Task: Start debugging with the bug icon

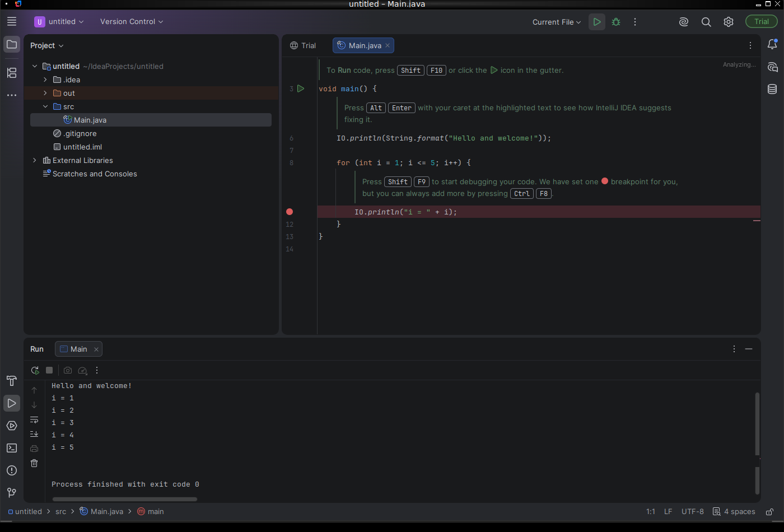Action: tap(616, 22)
